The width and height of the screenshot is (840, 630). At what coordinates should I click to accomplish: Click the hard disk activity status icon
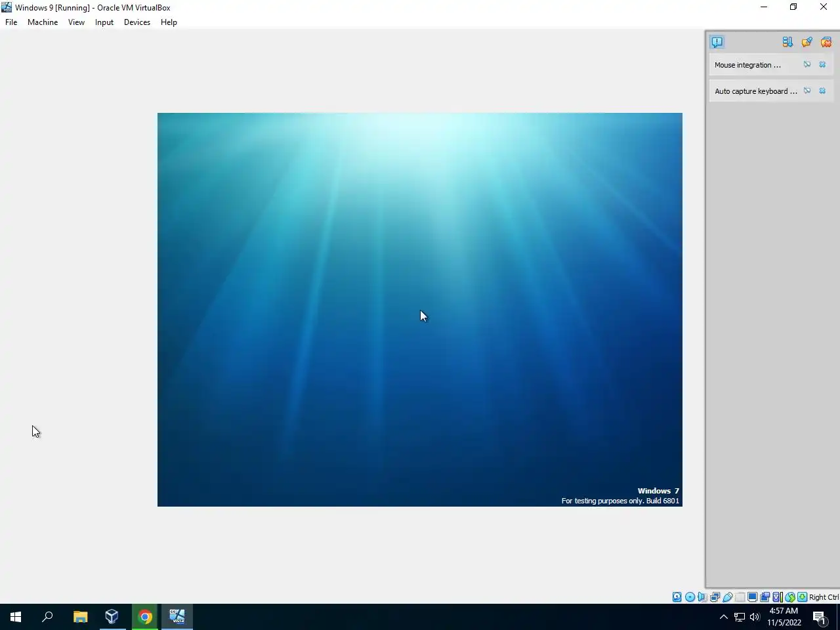pyautogui.click(x=677, y=597)
